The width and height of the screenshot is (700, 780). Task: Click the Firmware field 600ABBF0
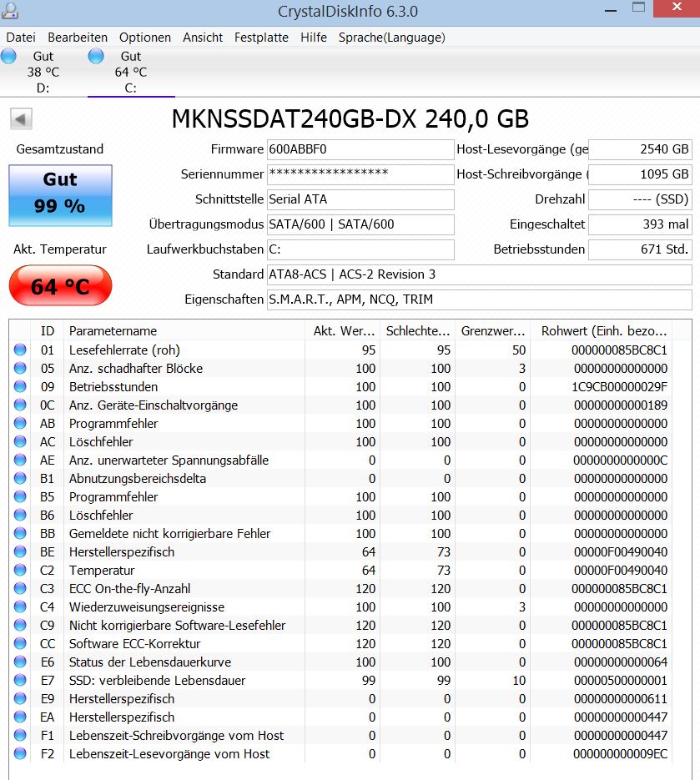click(x=360, y=149)
